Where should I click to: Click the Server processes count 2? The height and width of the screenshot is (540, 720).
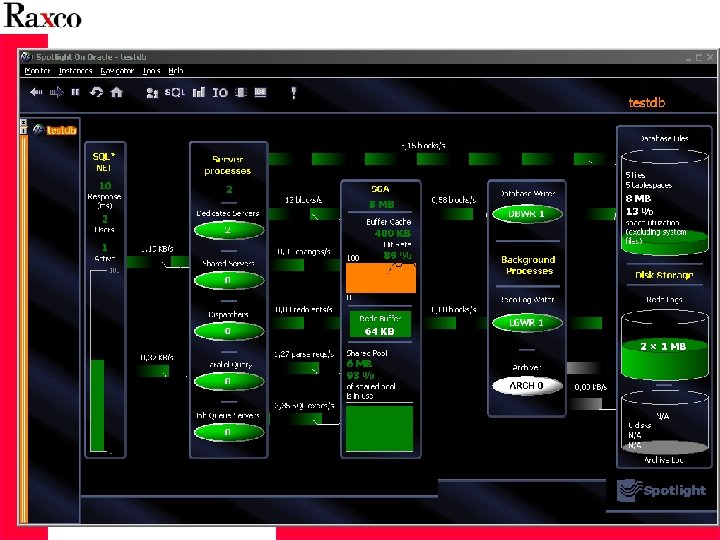point(229,189)
